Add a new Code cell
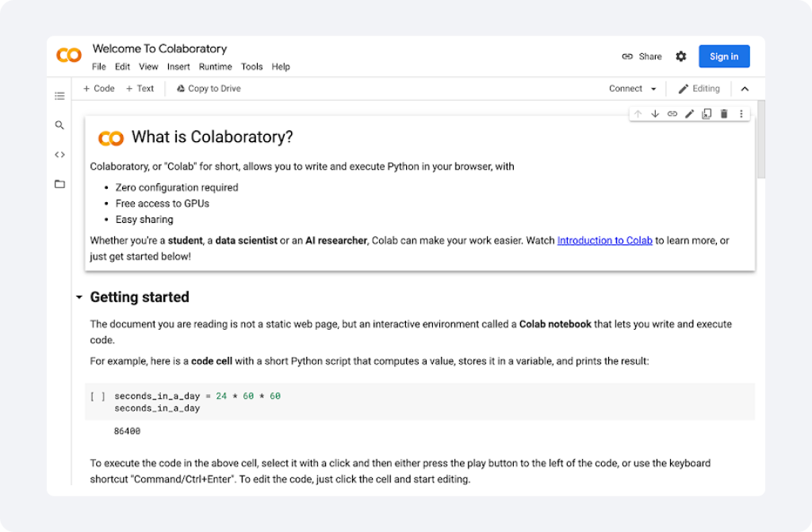Screen dimensions: 812x532 [99, 89]
